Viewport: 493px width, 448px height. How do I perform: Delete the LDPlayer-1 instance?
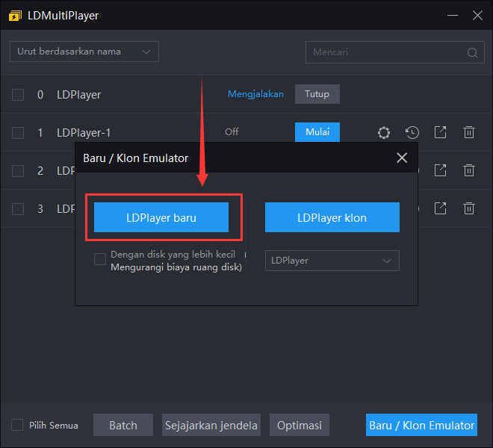469,132
